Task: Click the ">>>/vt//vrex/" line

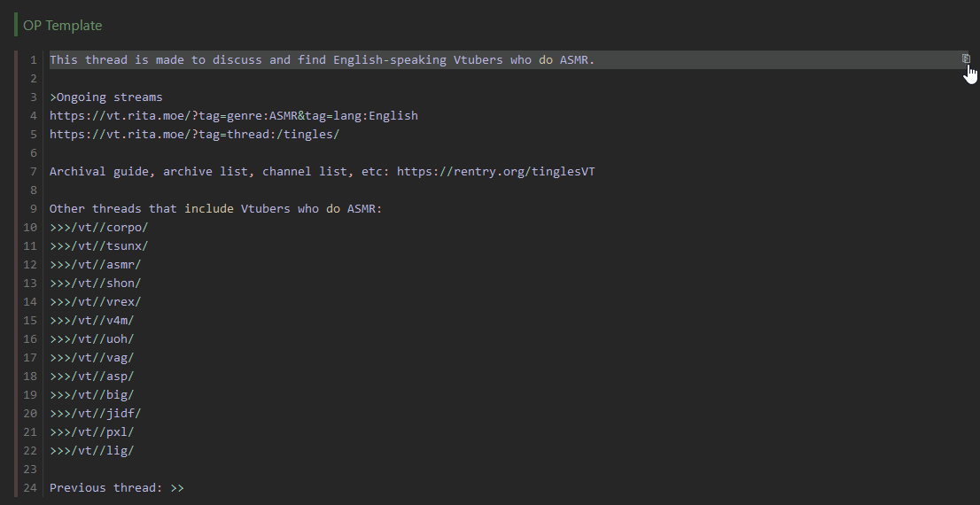Action: tap(96, 302)
